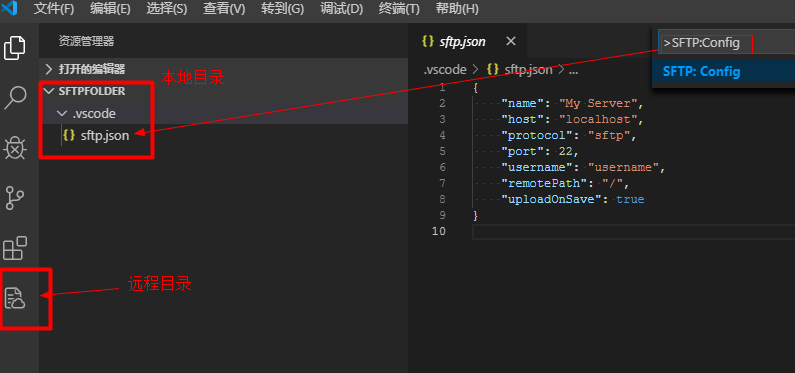Click the "sftp" protocol value
Screen dimensions: 795x373
pos(608,136)
